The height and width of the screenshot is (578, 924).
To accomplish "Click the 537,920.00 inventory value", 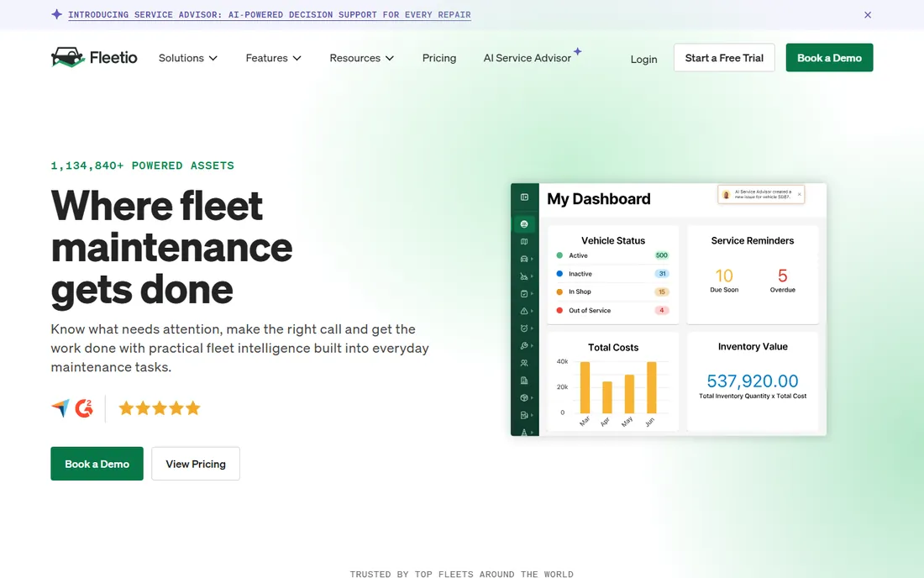I will click(753, 381).
